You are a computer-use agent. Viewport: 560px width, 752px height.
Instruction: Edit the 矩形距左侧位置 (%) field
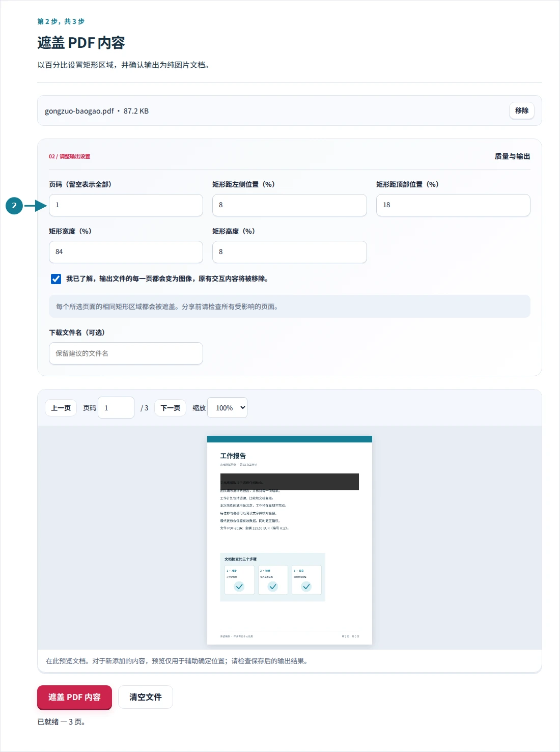pos(289,205)
